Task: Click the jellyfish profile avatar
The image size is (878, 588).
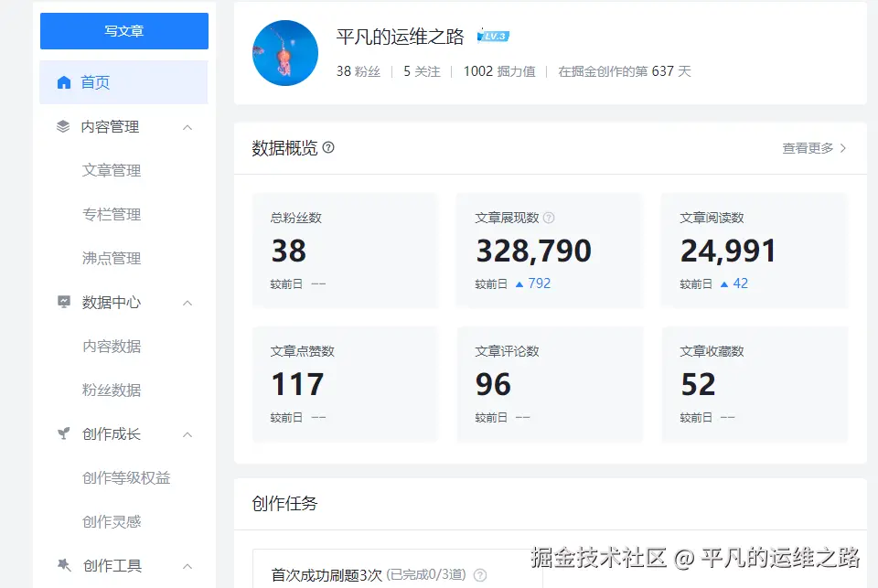Action: tap(285, 53)
